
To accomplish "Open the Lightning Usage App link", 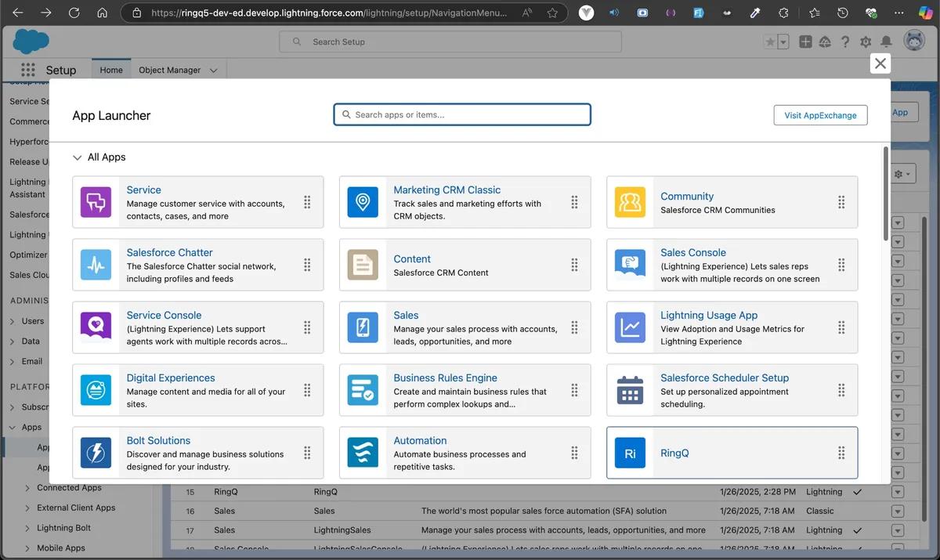I will pyautogui.click(x=709, y=315).
